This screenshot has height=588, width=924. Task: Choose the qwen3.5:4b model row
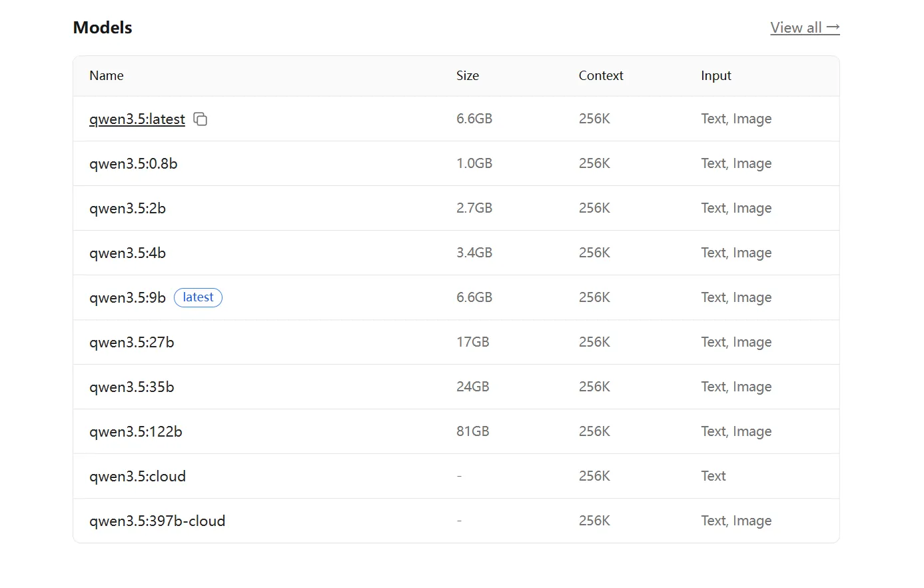(x=127, y=253)
